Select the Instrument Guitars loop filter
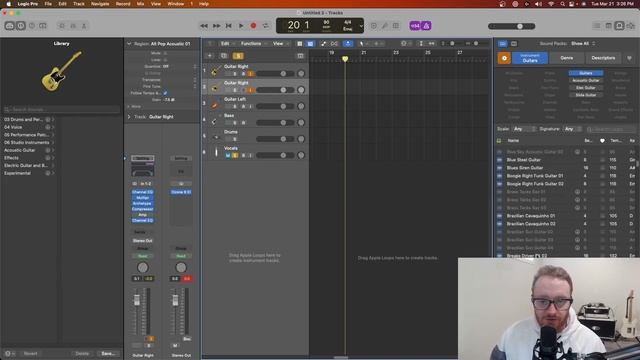 [x=530, y=58]
